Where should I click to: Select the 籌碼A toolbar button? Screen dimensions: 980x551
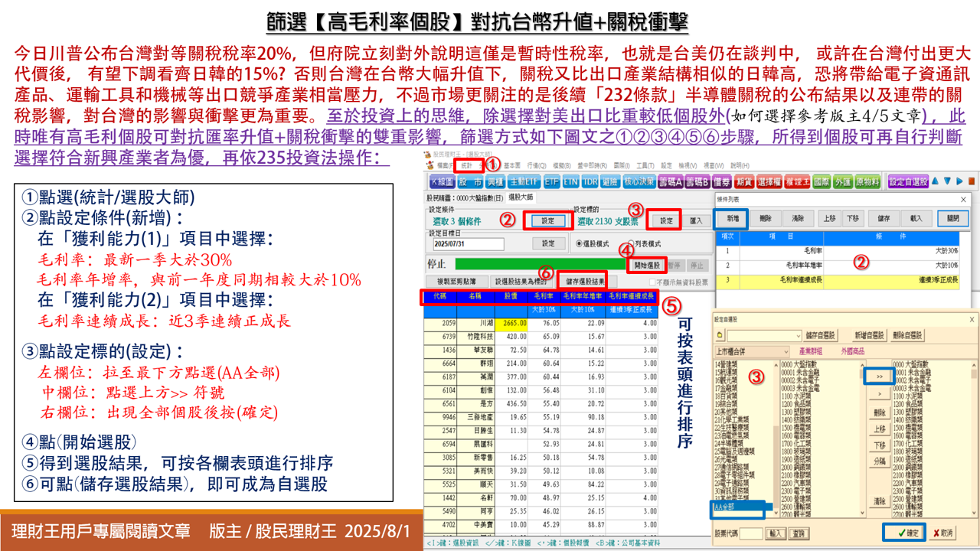tap(671, 182)
